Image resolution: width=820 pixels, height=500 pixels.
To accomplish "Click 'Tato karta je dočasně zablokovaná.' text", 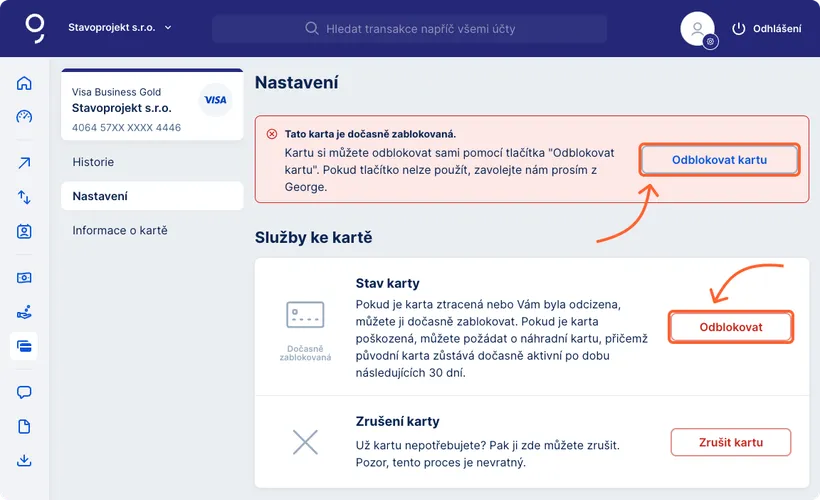I will (x=370, y=134).
